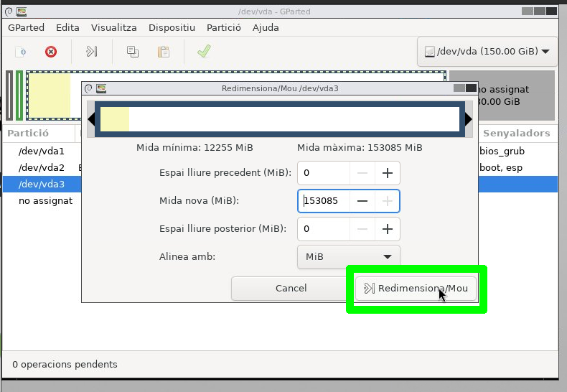Viewport: 567px width, 392px height.
Task: Increase espai lliure precedent with plus
Action: [388, 173]
